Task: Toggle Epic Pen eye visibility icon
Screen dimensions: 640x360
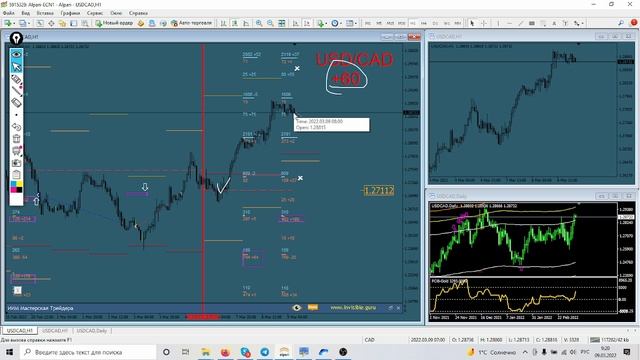Action: click(16, 54)
